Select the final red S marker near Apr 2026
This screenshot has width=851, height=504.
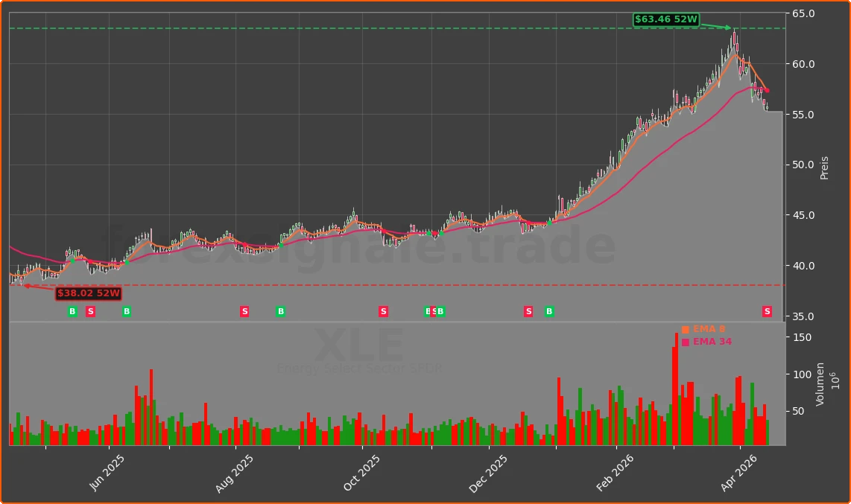766,311
